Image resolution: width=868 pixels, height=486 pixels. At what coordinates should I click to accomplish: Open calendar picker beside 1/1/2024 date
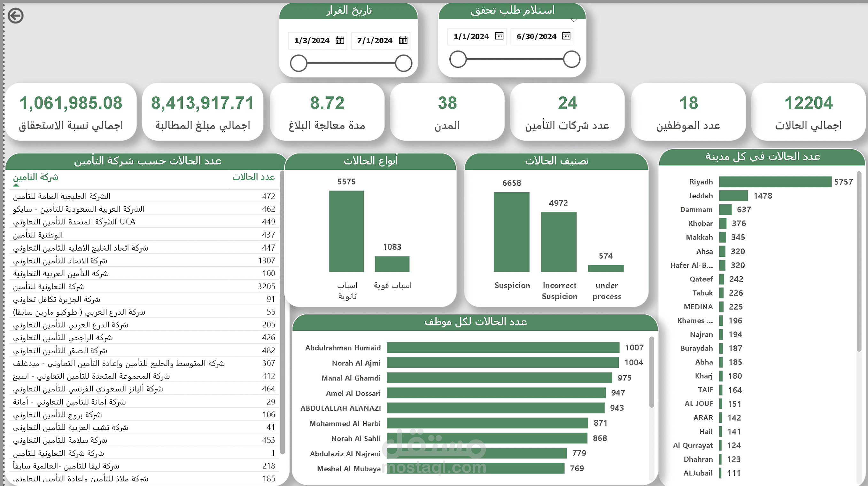[499, 36]
